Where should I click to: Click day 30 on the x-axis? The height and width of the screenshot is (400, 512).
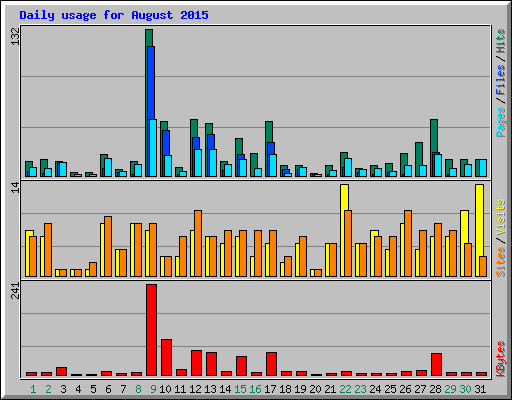(x=465, y=389)
